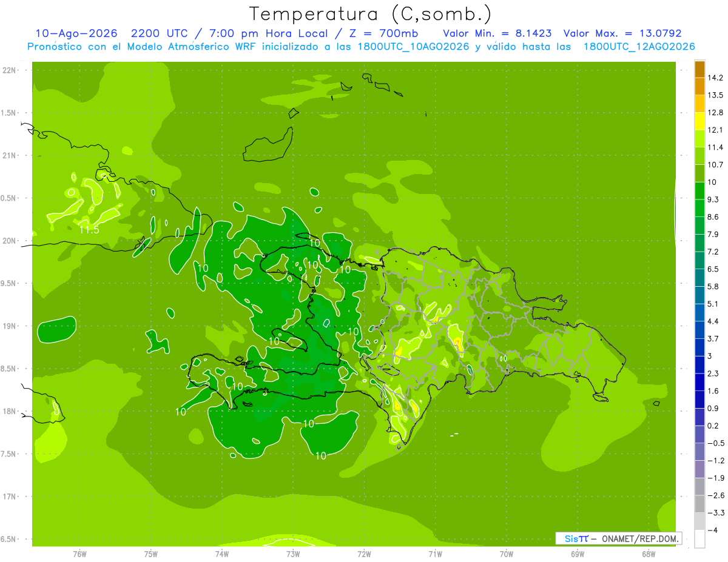Click the "8.6" value on the colorbar

713,216
